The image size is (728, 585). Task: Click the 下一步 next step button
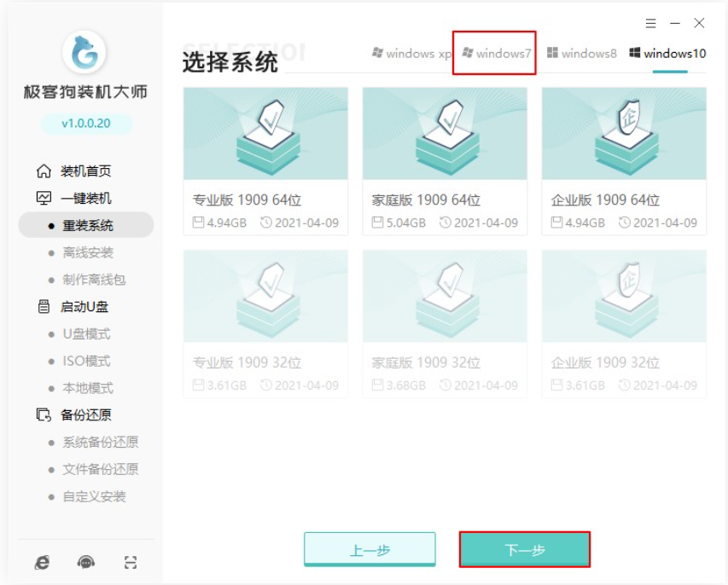point(525,550)
